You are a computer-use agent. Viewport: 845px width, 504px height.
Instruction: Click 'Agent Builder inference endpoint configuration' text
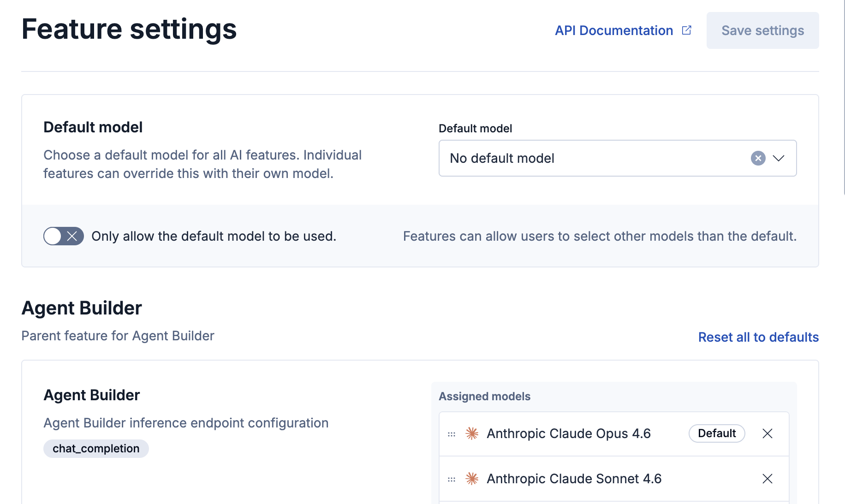coord(186,423)
